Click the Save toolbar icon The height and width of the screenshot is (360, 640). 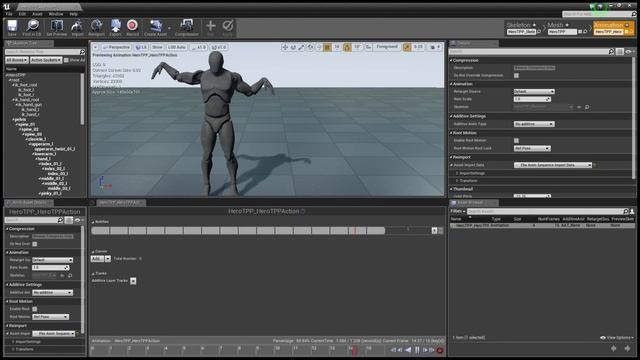(12, 27)
